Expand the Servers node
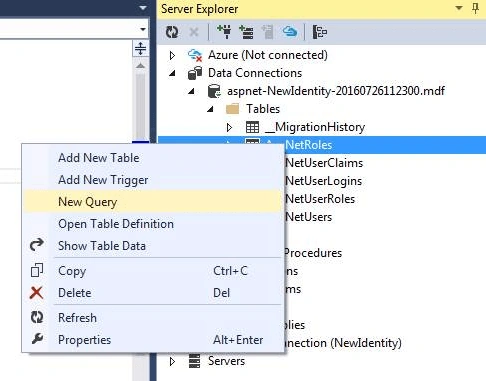 coord(172,361)
